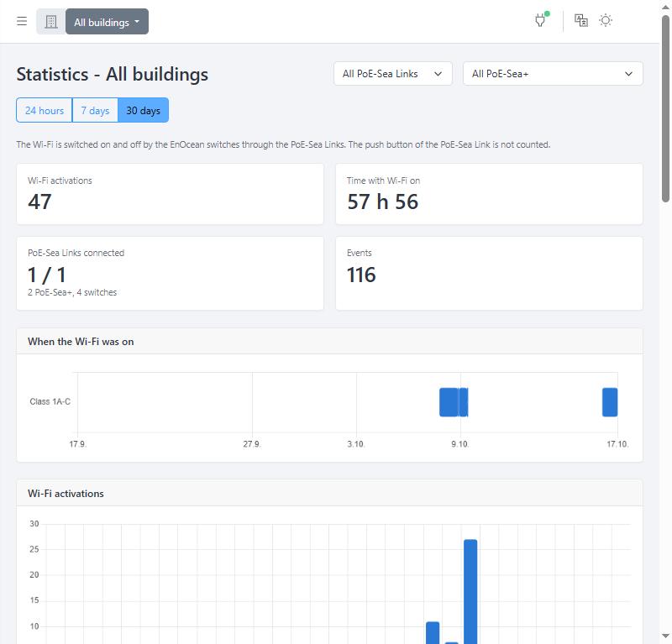Click the building icon button
This screenshot has height=644, width=672.
click(x=51, y=22)
